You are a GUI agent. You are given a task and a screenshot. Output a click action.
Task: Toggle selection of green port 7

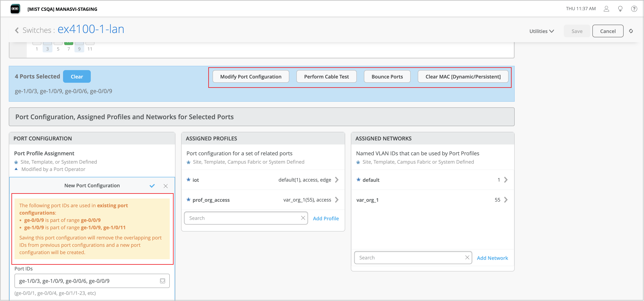pos(69,43)
